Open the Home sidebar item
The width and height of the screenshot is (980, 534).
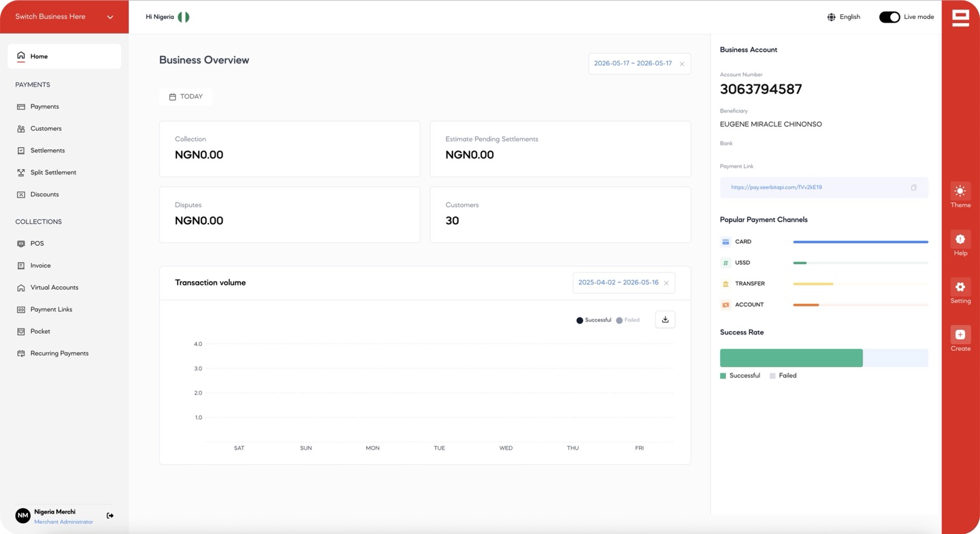64,57
